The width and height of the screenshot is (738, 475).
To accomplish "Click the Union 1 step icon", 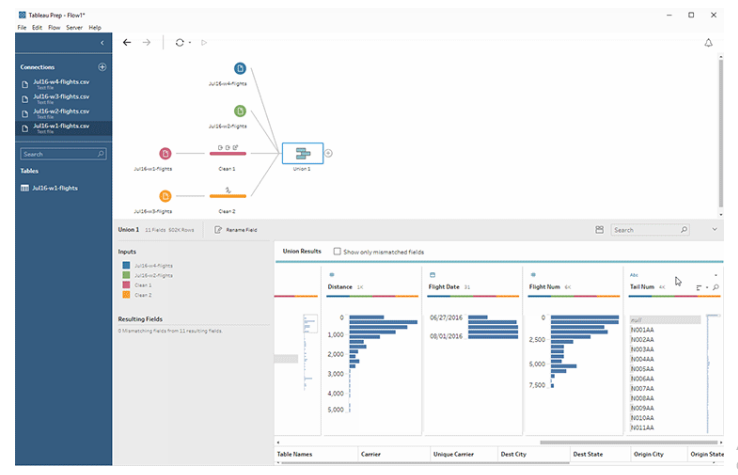I will [x=302, y=153].
